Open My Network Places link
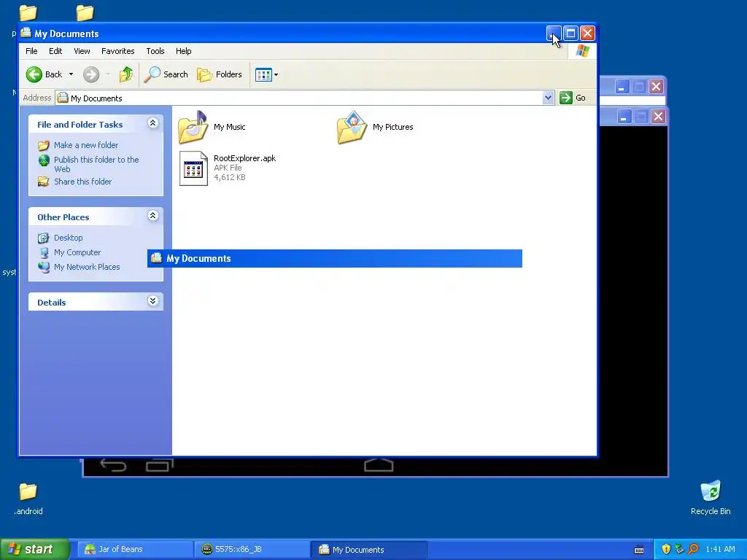The width and height of the screenshot is (747, 560). pos(87,267)
